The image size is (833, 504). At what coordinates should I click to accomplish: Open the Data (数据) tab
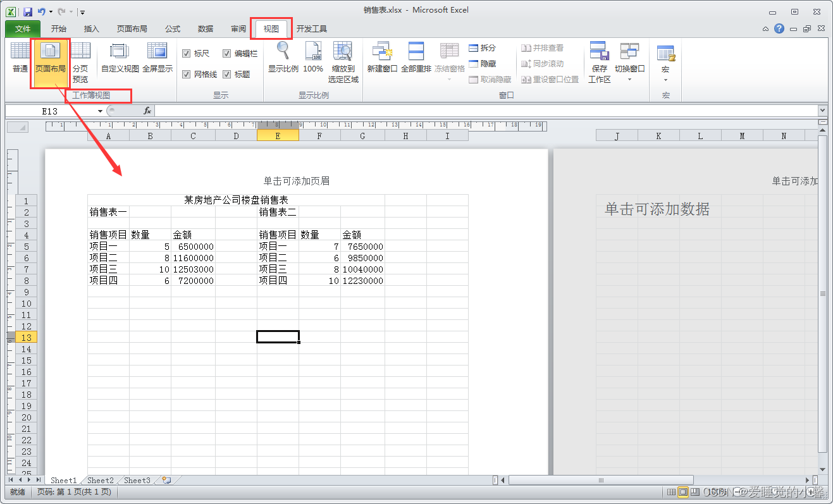206,28
